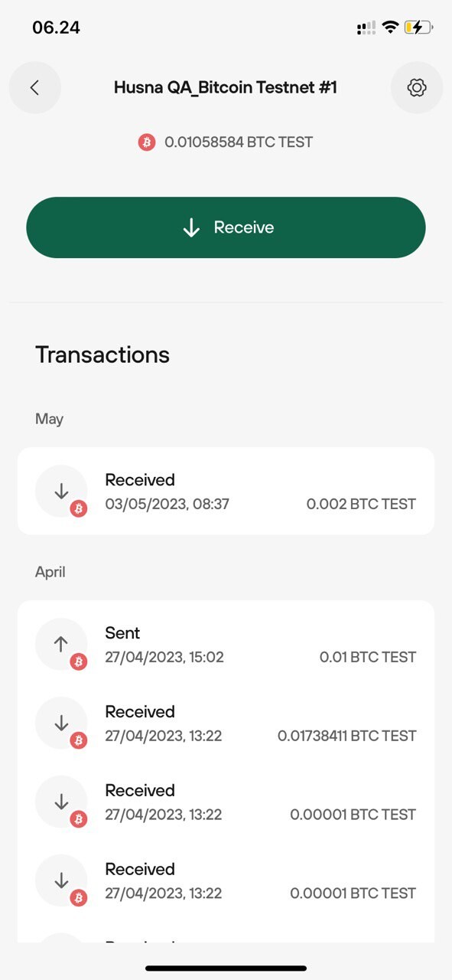Viewport: 452px width, 980px height.
Task: Tap down-arrow icon of 03/05/2023 received transaction
Action: (x=61, y=491)
